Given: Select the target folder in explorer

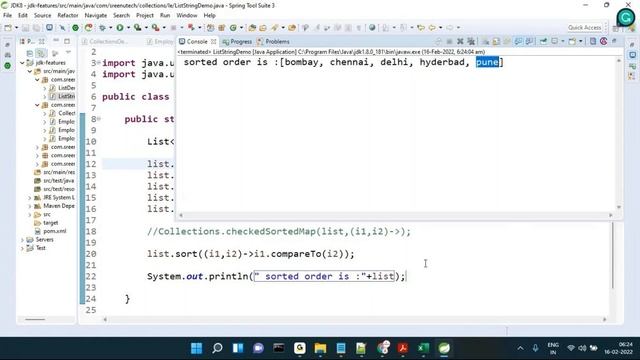Looking at the screenshot, I should pos(46,223).
